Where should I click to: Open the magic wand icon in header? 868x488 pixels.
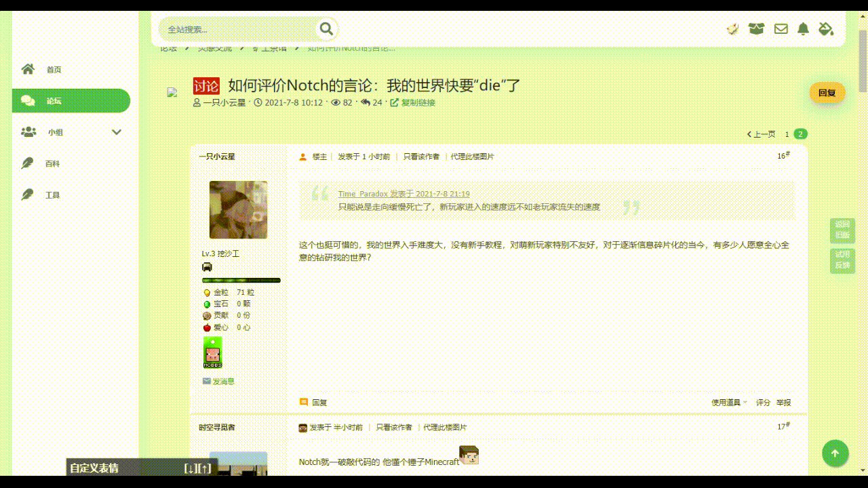point(732,28)
